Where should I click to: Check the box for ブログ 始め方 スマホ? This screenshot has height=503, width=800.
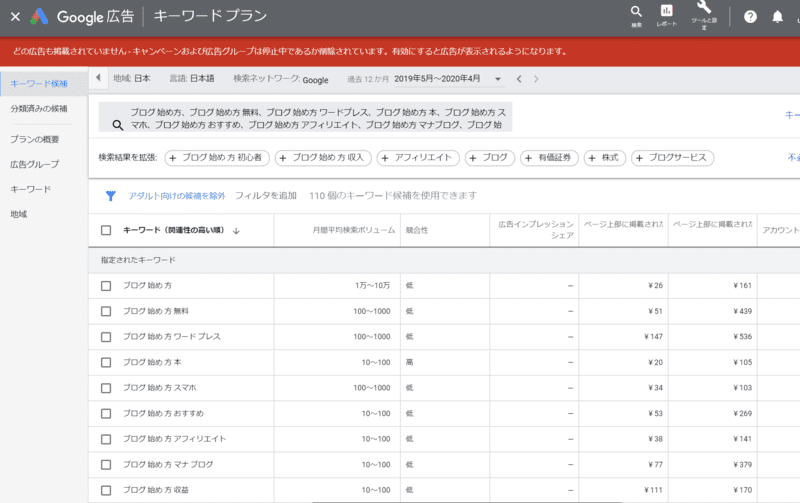tap(106, 388)
